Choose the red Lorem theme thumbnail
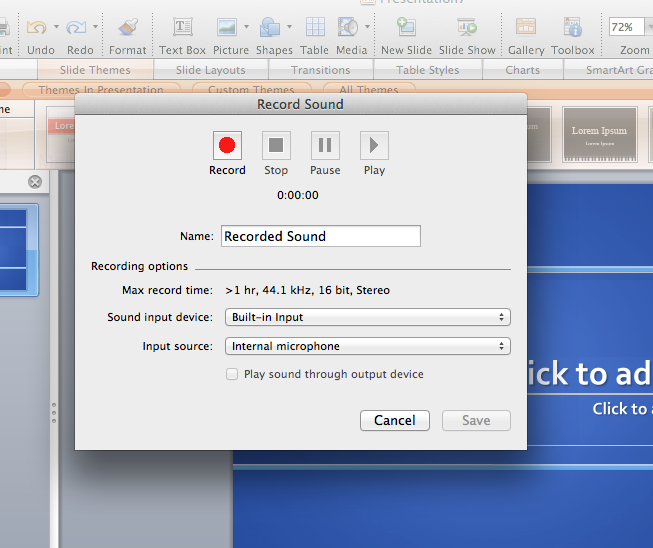The height and width of the screenshot is (548, 653). point(61,134)
